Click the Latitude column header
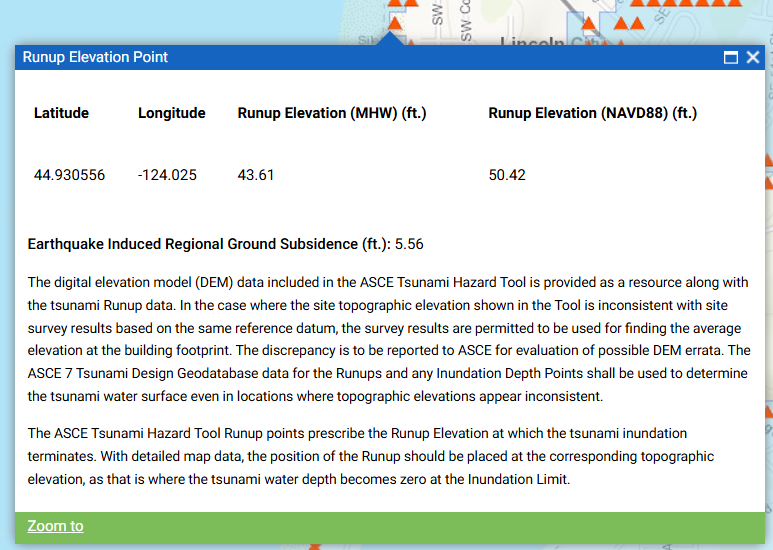Screen dimensions: 773x550 pyautogui.click(x=61, y=113)
